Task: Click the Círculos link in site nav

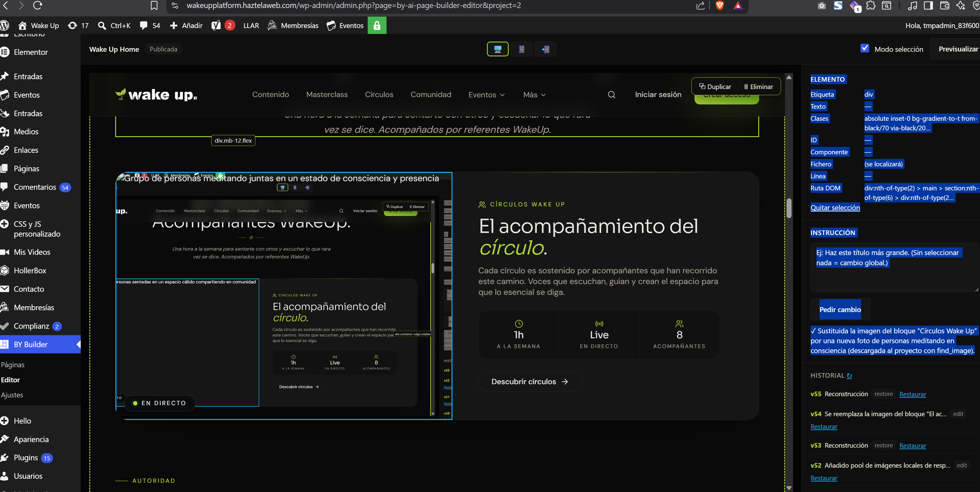Action: coord(379,95)
